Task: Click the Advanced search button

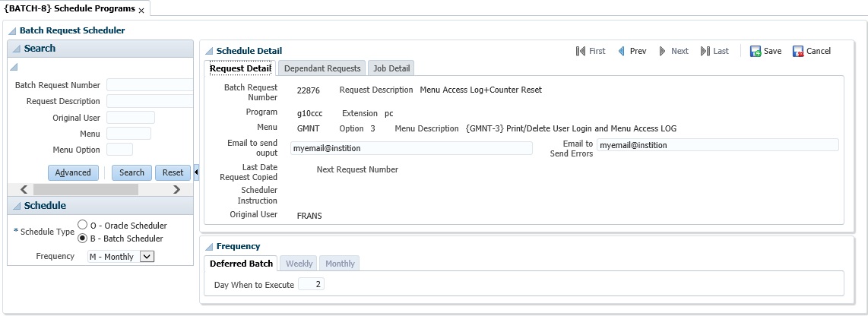Action: point(73,172)
